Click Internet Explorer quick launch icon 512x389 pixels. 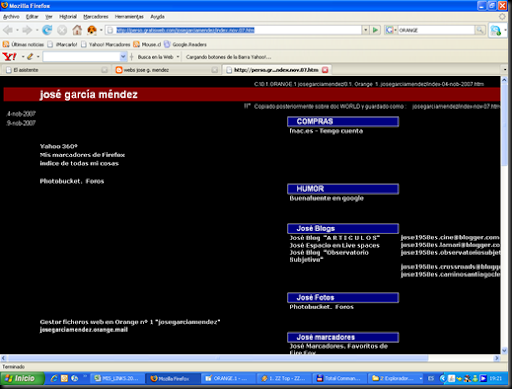[53, 378]
